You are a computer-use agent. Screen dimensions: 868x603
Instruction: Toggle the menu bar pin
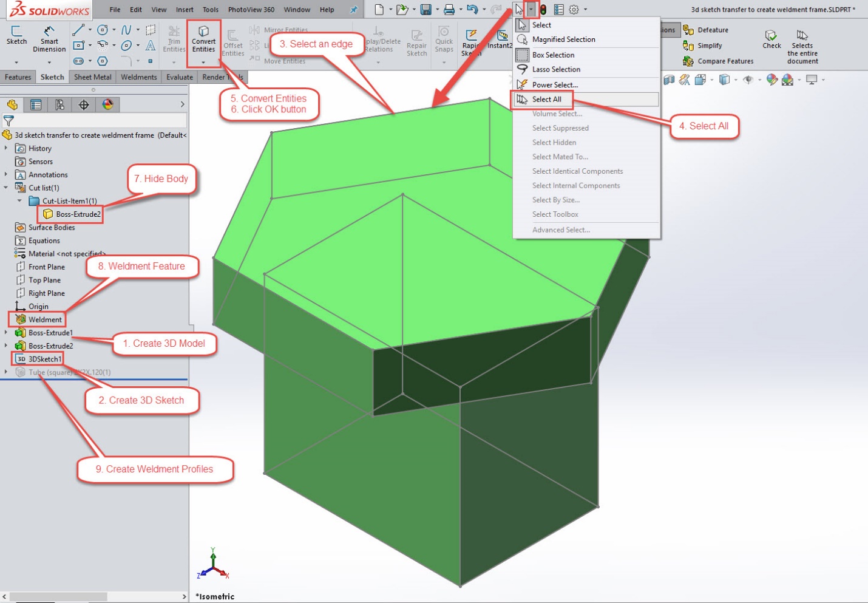click(353, 10)
